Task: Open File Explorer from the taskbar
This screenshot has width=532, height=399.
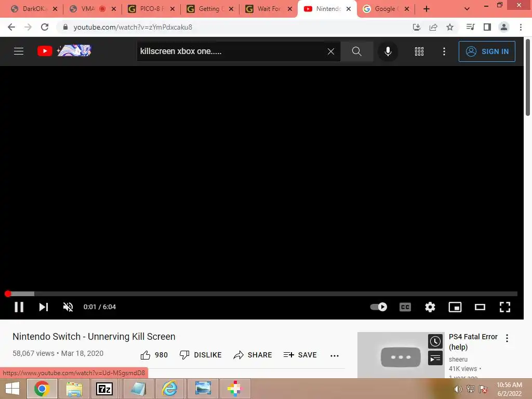Action: point(74,389)
